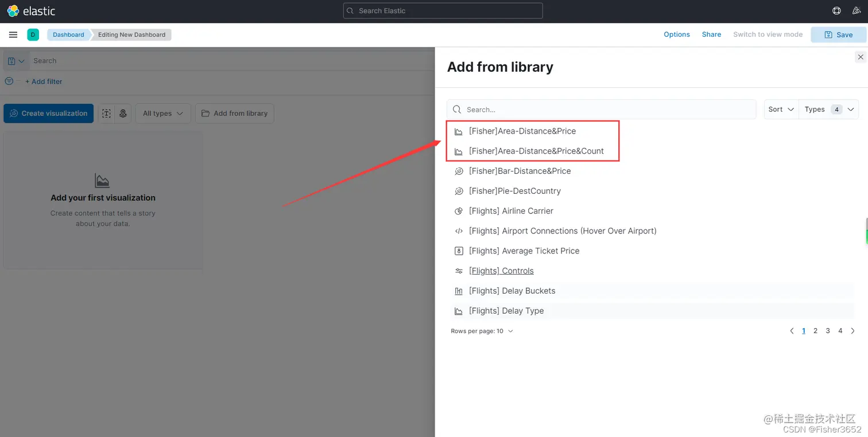This screenshot has height=437, width=868.
Task: Add a text markdown panel icon
Action: tap(107, 114)
